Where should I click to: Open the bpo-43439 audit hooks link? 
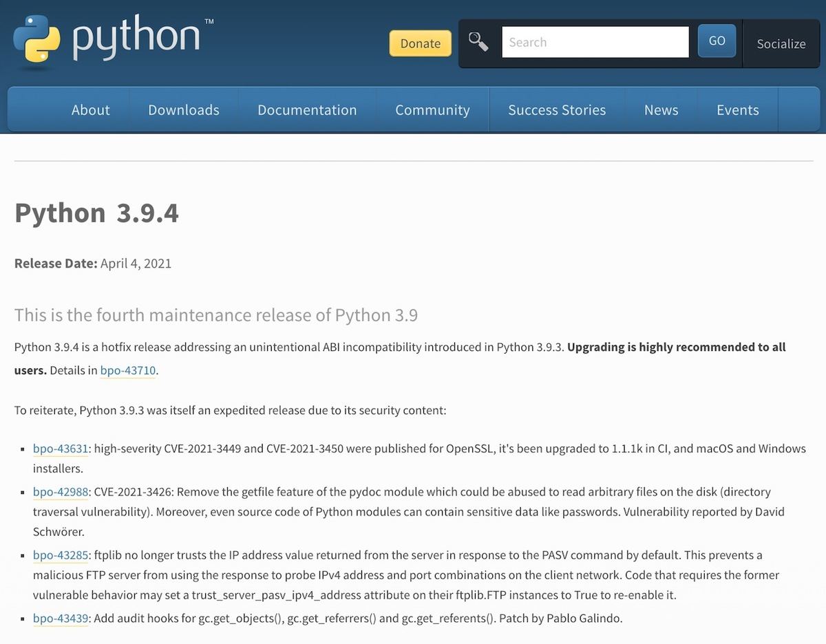pos(61,619)
